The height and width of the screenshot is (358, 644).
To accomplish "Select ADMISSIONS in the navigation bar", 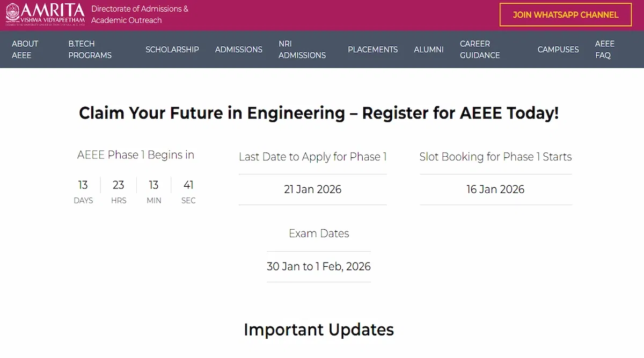I will (x=238, y=49).
